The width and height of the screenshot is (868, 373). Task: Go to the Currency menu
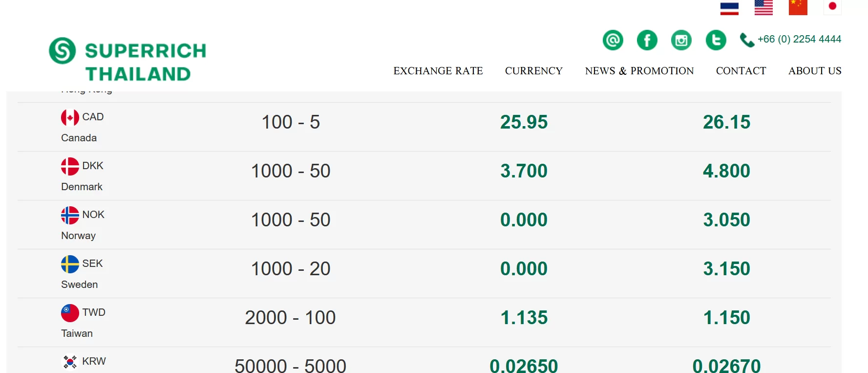click(x=534, y=71)
